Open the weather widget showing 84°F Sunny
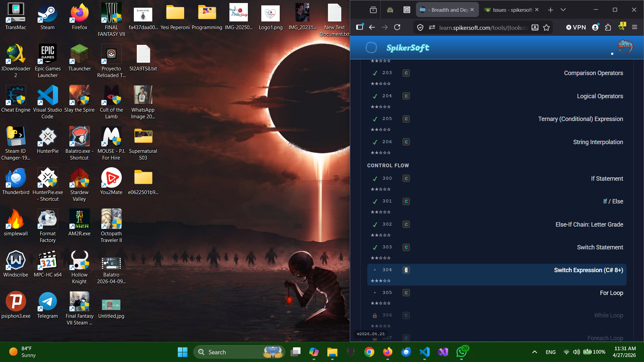Viewport: 644px width, 362px height. [22, 352]
